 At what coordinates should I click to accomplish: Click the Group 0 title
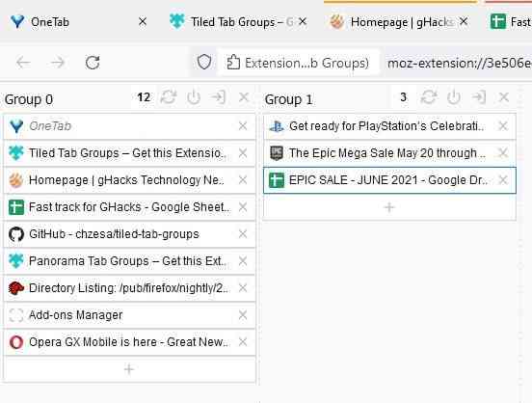[29, 99]
